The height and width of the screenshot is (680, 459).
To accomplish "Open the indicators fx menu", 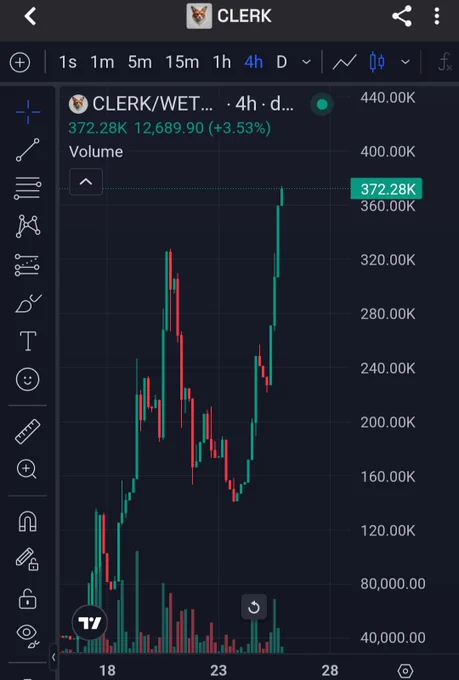I will point(445,62).
